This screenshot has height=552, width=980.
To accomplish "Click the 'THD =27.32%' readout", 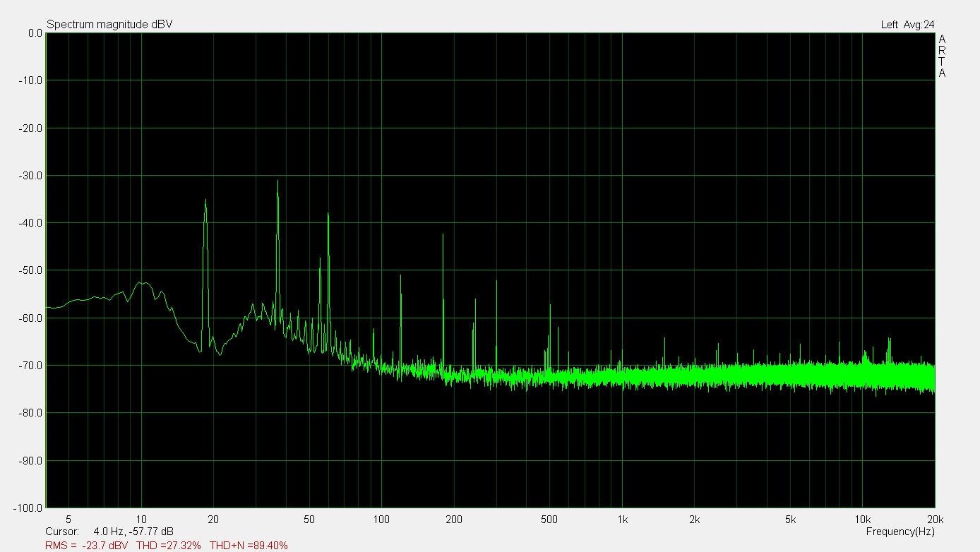I will 167,545.
